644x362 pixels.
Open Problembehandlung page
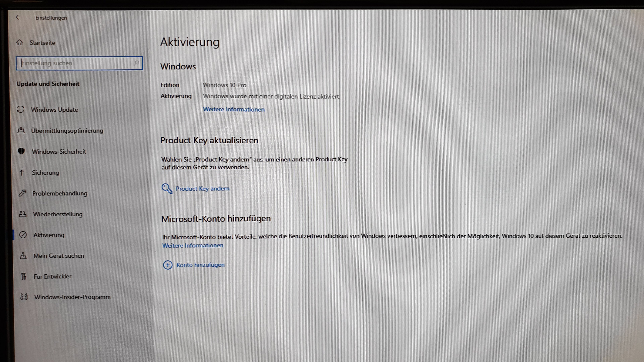click(60, 193)
